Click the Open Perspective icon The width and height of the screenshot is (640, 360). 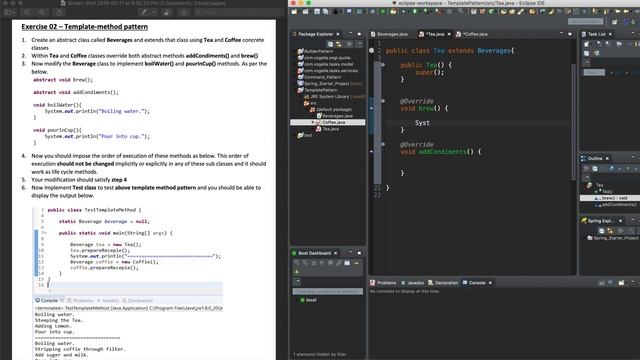[x=614, y=22]
